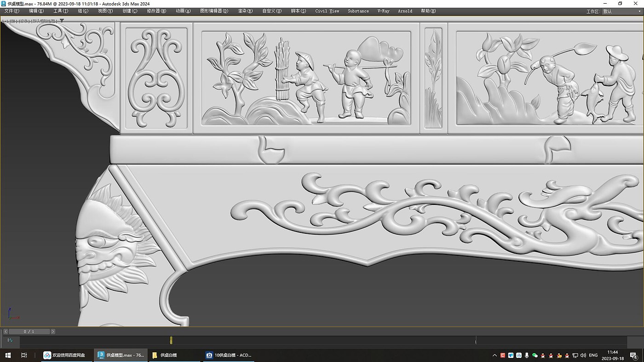
Task: Click the WeChat tray icon
Action: point(535,355)
